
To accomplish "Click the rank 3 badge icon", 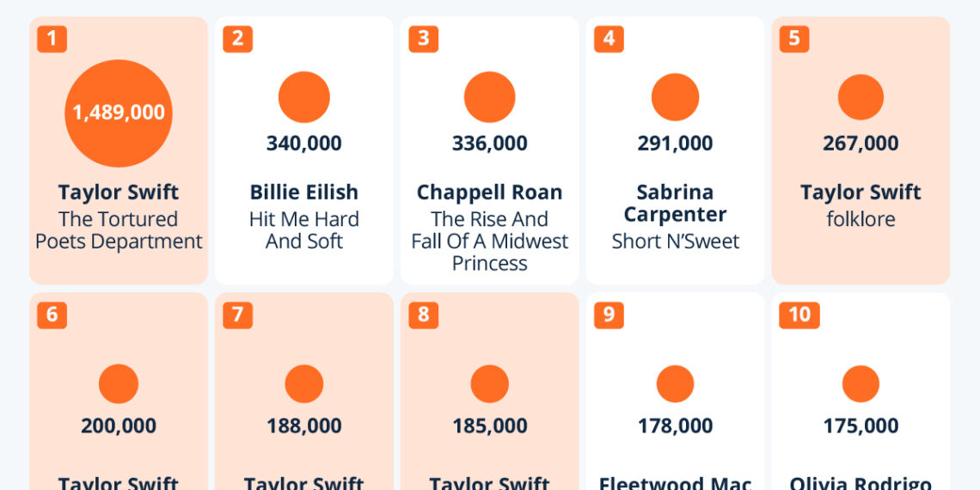I will click(x=423, y=39).
